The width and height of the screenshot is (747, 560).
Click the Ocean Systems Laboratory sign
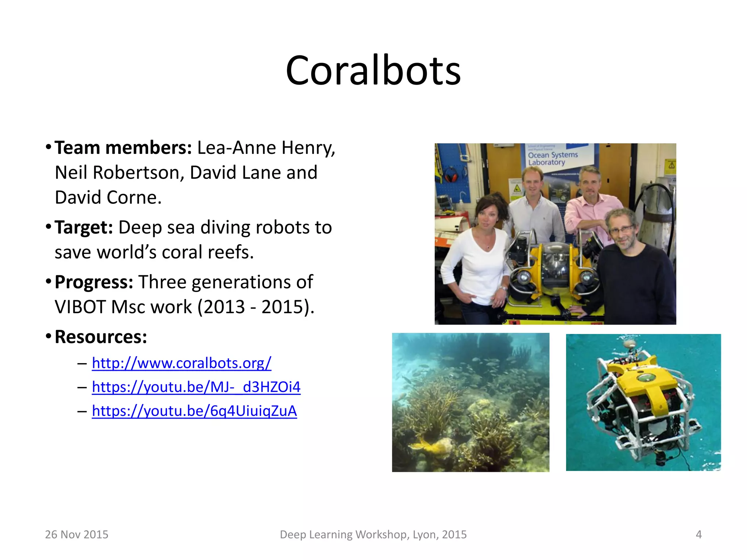[552, 158]
